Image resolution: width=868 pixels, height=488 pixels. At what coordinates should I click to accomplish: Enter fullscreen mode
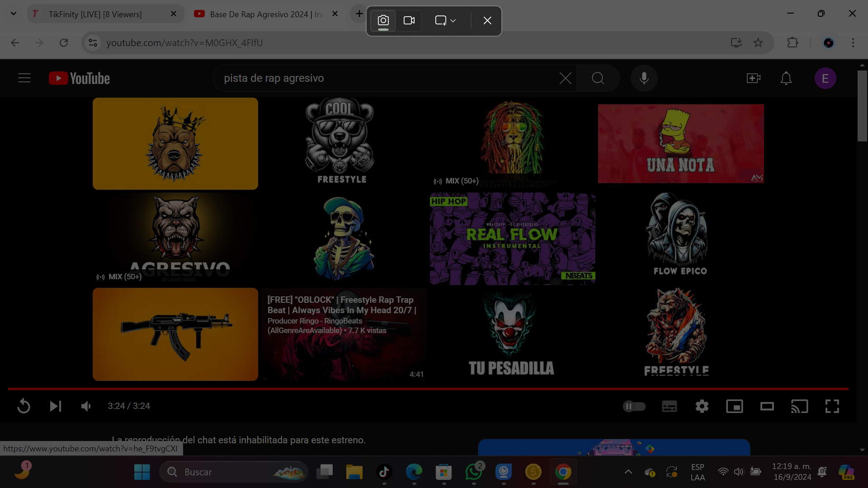(832, 406)
